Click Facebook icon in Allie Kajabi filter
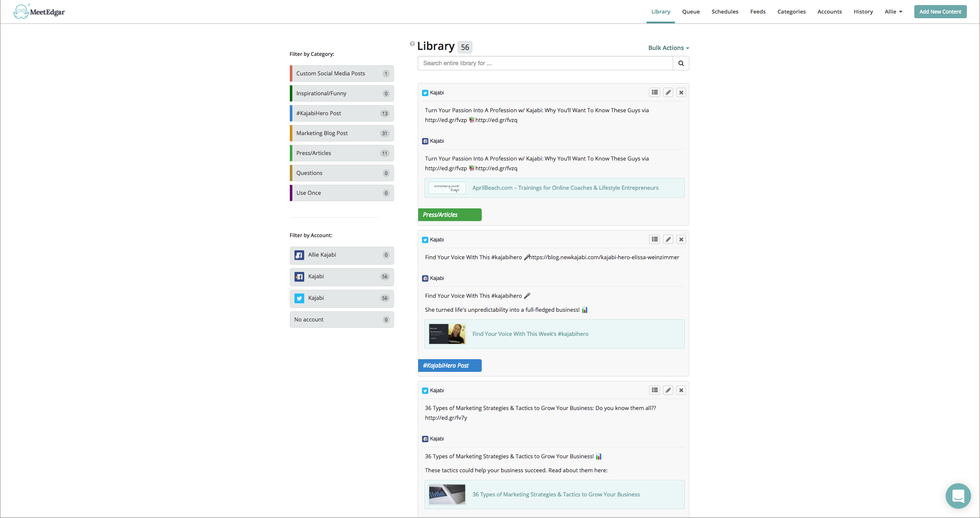 pos(299,255)
